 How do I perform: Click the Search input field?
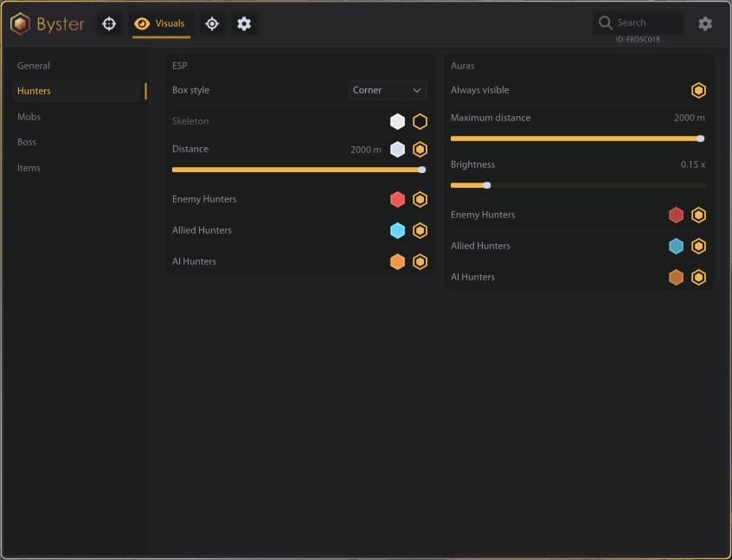(638, 23)
